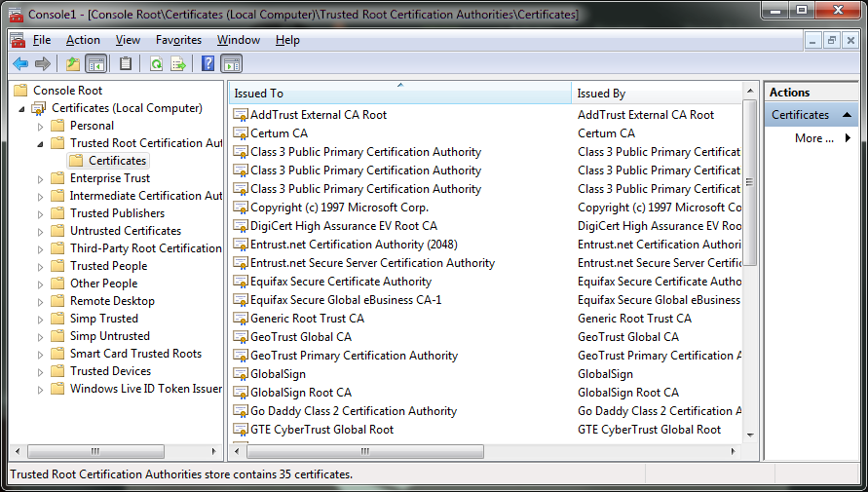Click the Remote Desktop folder icon
Viewport: 868px width, 492px height.
(57, 301)
